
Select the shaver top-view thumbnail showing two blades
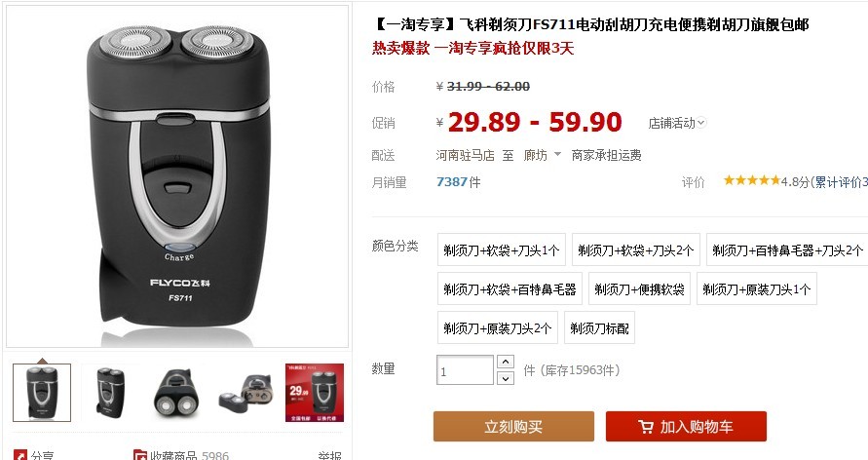(178, 393)
